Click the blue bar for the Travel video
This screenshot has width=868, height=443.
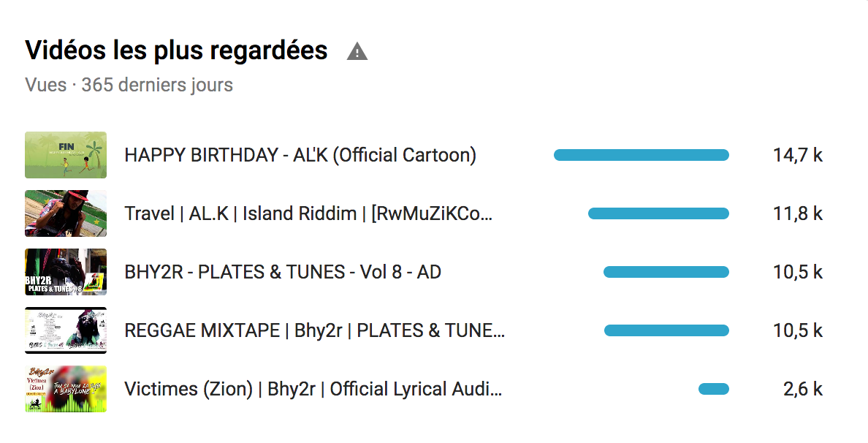[658, 213]
